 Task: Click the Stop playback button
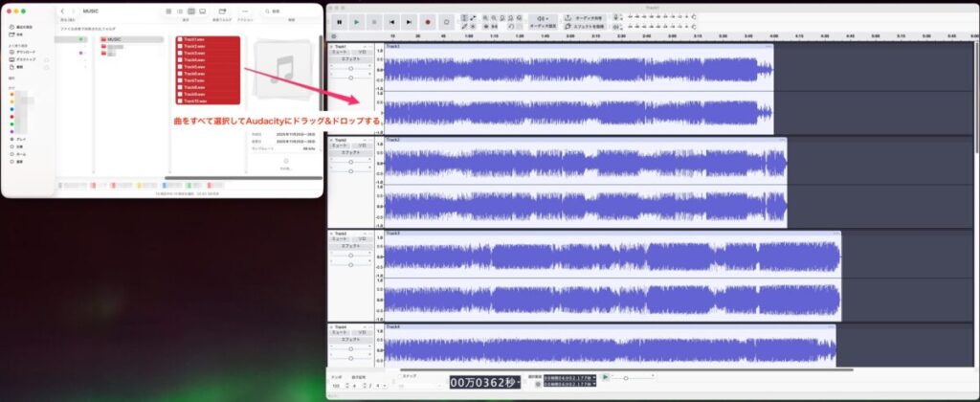pos(374,20)
